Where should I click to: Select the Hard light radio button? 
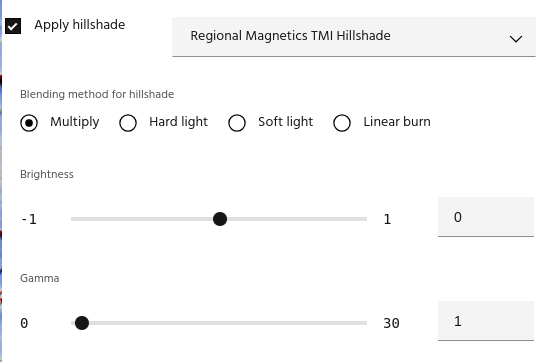[x=128, y=123]
